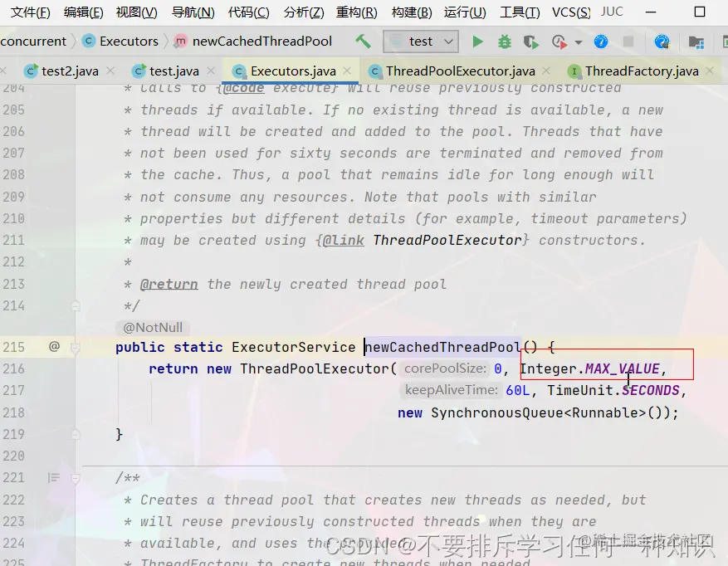This screenshot has height=566, width=728.
Task: Click the blue gauge icon with a plug
Action: [x=662, y=41]
